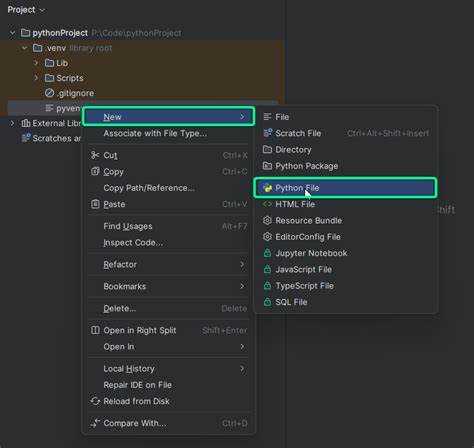Click Python File label in submenu
The width and height of the screenshot is (474, 448).
click(297, 188)
